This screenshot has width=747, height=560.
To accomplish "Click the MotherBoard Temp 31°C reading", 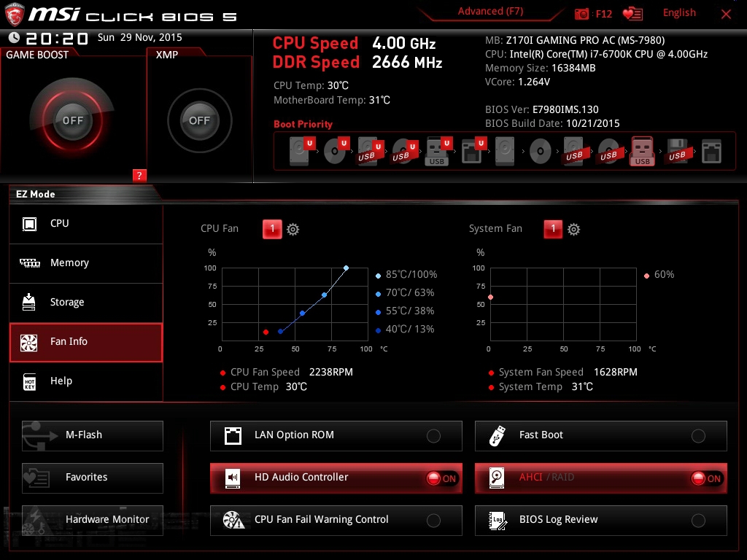I will coord(332,100).
